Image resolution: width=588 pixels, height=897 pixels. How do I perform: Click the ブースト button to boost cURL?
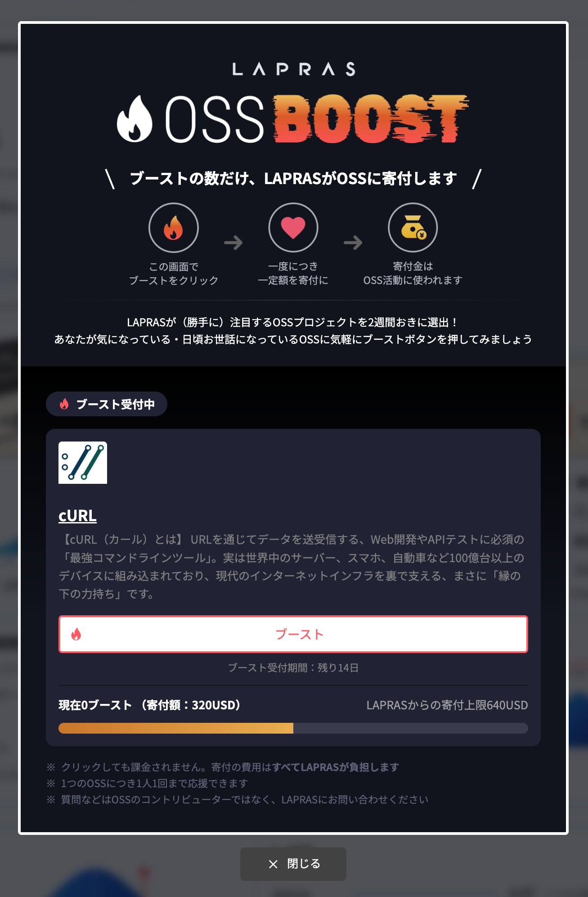click(x=293, y=634)
